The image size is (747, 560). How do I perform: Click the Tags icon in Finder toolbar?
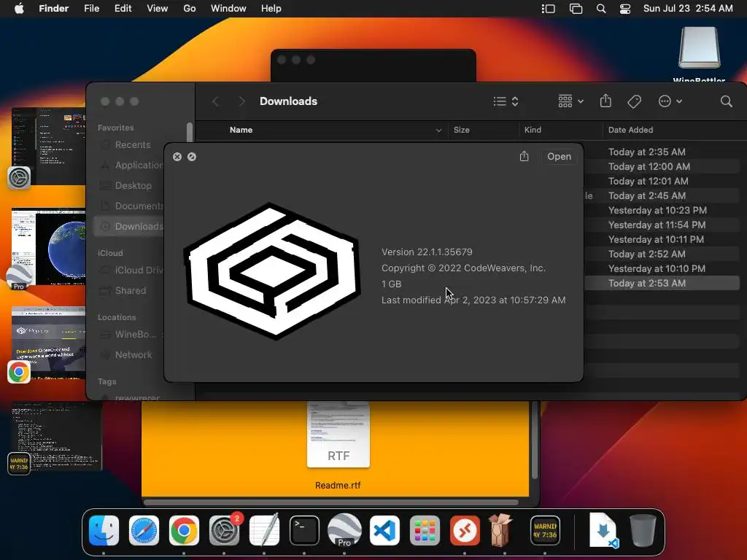[634, 101]
